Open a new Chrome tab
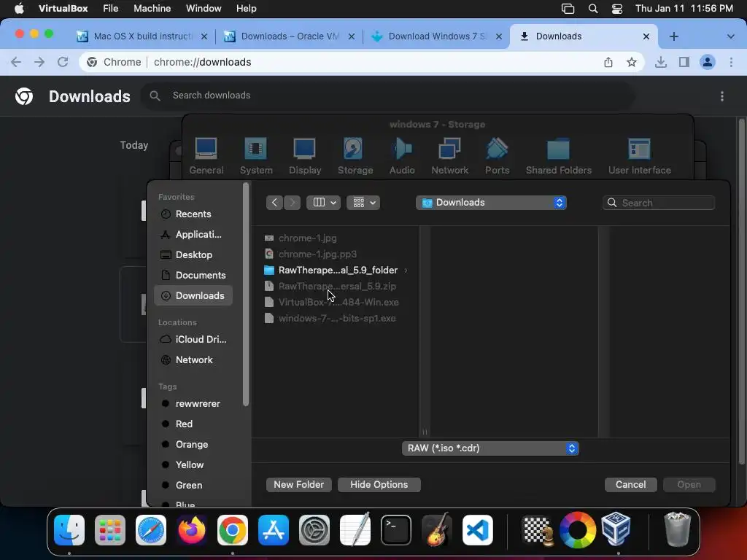Image resolution: width=747 pixels, height=560 pixels. (x=673, y=36)
